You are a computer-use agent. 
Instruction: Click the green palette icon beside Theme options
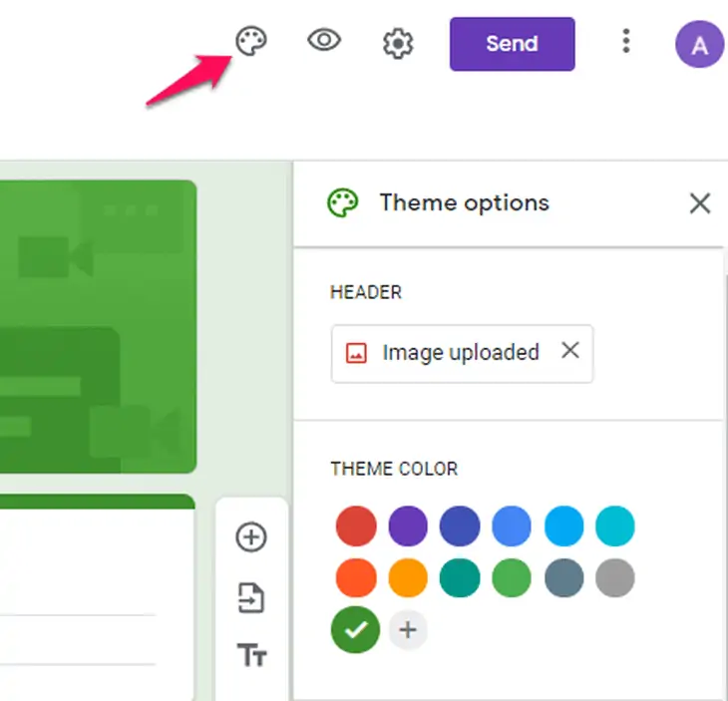pyautogui.click(x=343, y=202)
